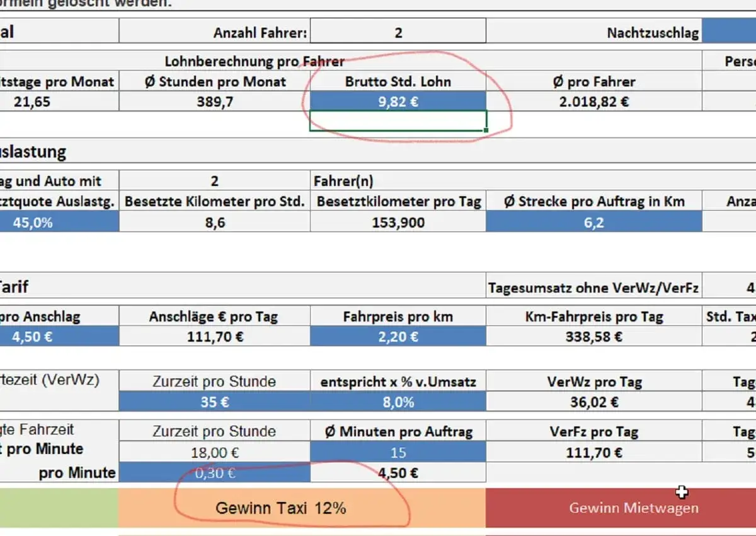Click the Fahrpreis pro km header
Image resolution: width=756 pixels, height=536 pixels.
point(398,317)
